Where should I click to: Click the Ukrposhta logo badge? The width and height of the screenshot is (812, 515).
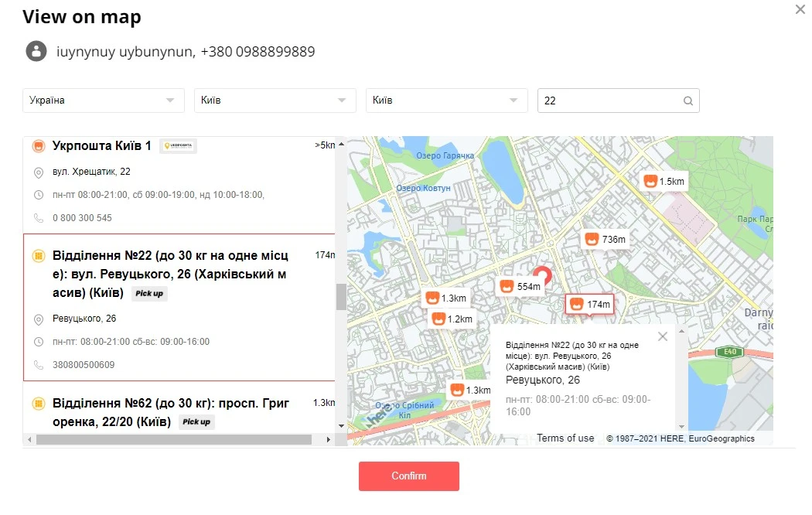pos(178,146)
